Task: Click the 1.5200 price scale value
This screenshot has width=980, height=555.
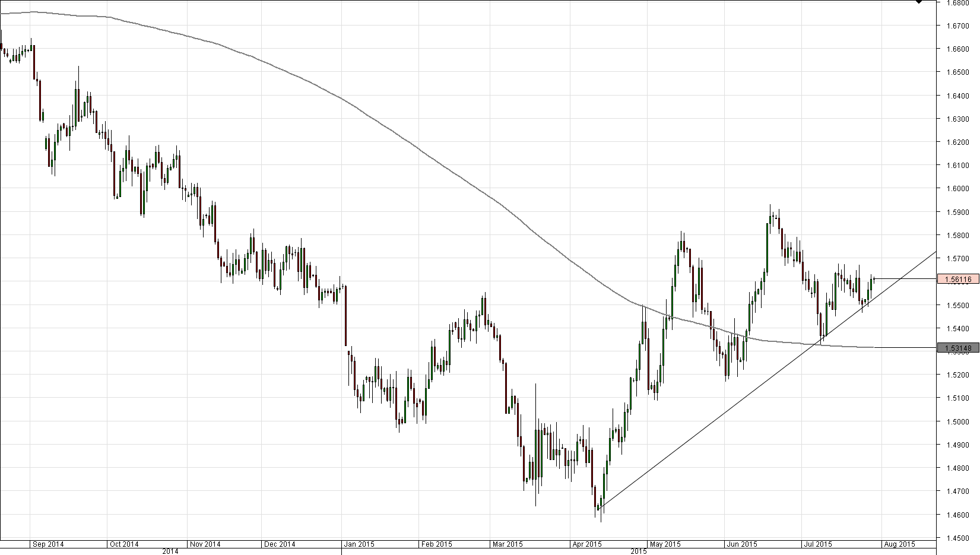Action: click(959, 375)
